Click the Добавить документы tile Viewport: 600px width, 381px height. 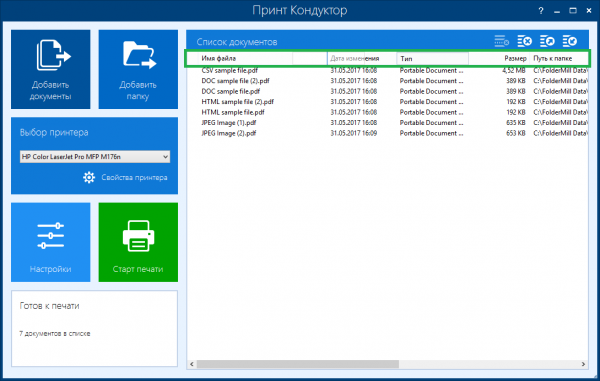51,69
